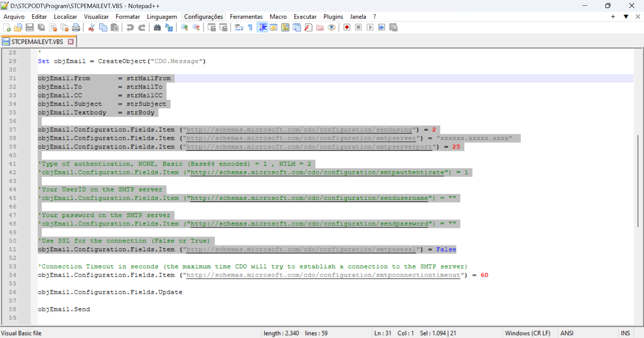The image size is (644, 338).
Task: Stop macro recording square icon
Action: click(x=359, y=27)
